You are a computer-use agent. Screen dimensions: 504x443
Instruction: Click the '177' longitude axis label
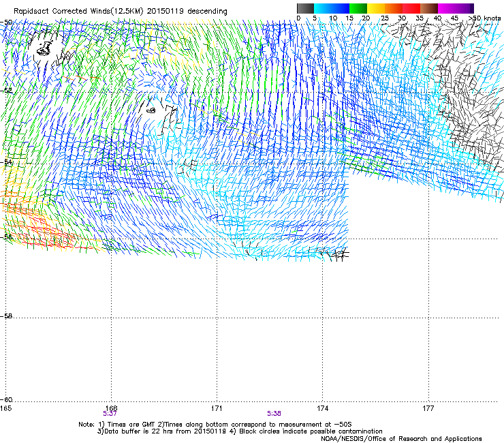tap(428, 408)
